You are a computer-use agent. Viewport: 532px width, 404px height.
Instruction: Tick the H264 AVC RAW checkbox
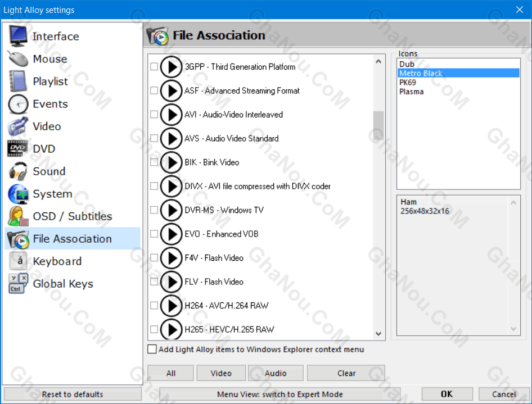coord(154,306)
